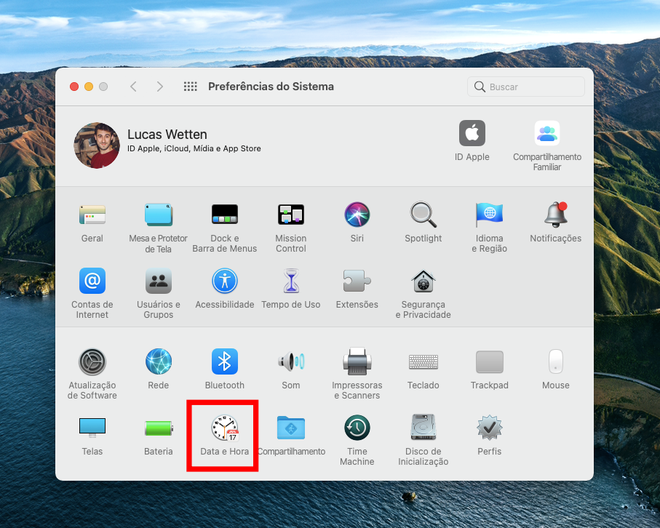Open Segurança e Privacidade preferences
The width and height of the screenshot is (660, 528).
[x=423, y=281]
